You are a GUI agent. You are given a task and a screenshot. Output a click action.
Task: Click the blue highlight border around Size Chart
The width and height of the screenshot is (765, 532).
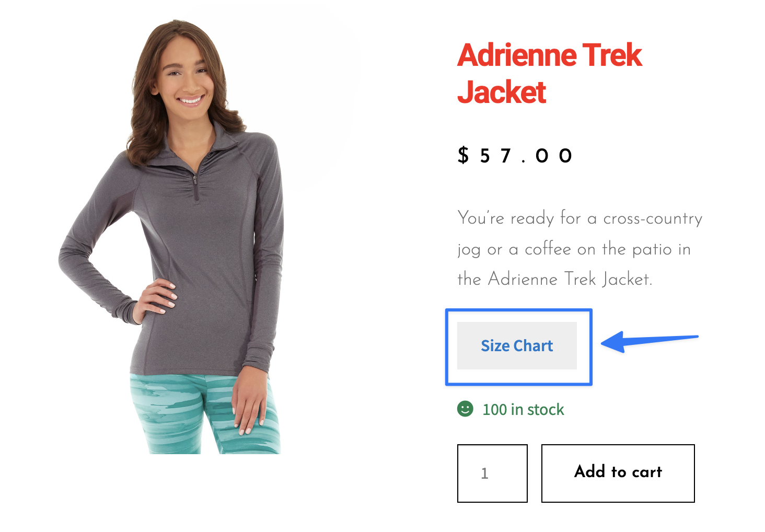(519, 310)
